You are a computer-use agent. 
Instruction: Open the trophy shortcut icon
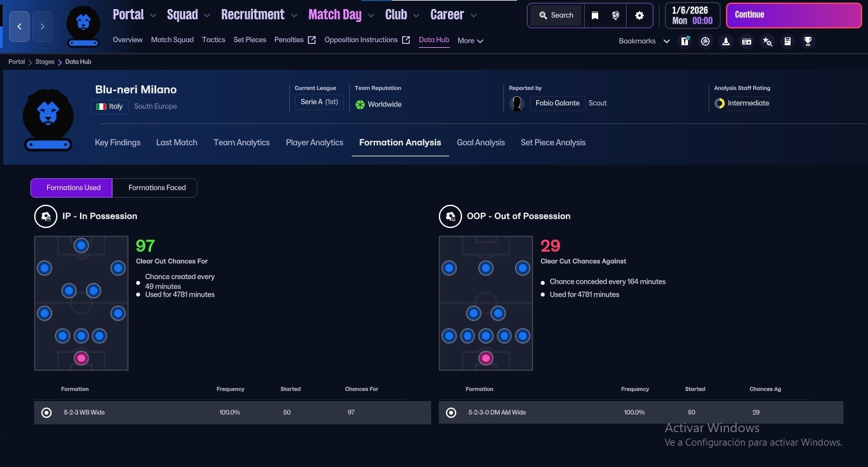click(807, 41)
